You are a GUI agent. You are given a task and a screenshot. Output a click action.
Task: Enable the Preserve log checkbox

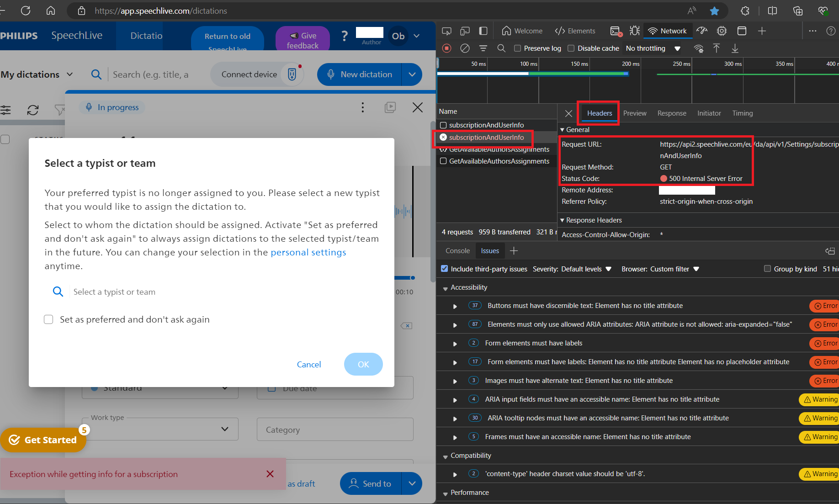pyautogui.click(x=518, y=48)
